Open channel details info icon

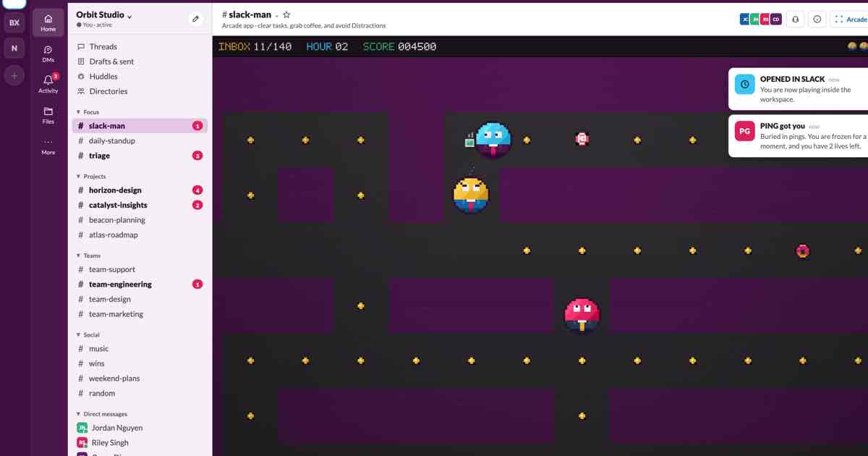coord(817,20)
